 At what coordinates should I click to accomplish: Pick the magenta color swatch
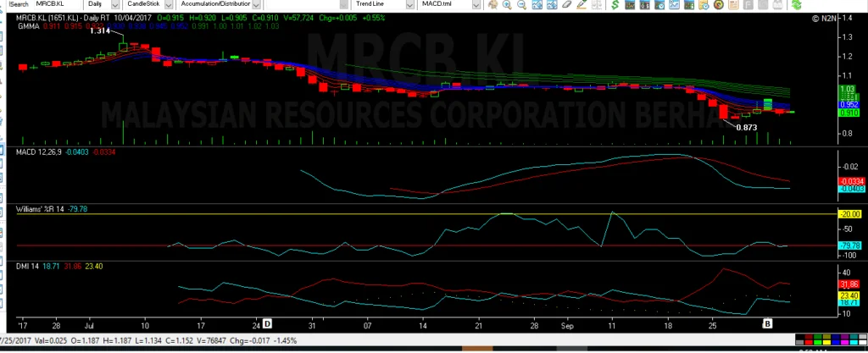click(x=845, y=342)
